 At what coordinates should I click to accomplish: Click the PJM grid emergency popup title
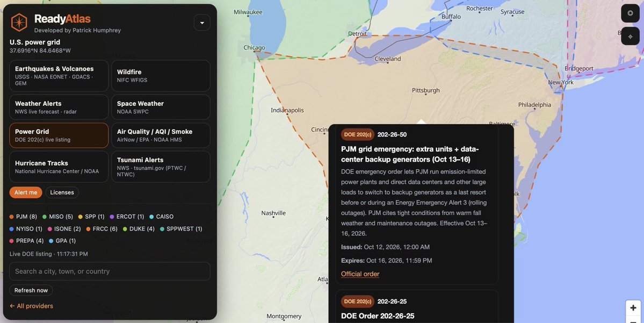409,154
